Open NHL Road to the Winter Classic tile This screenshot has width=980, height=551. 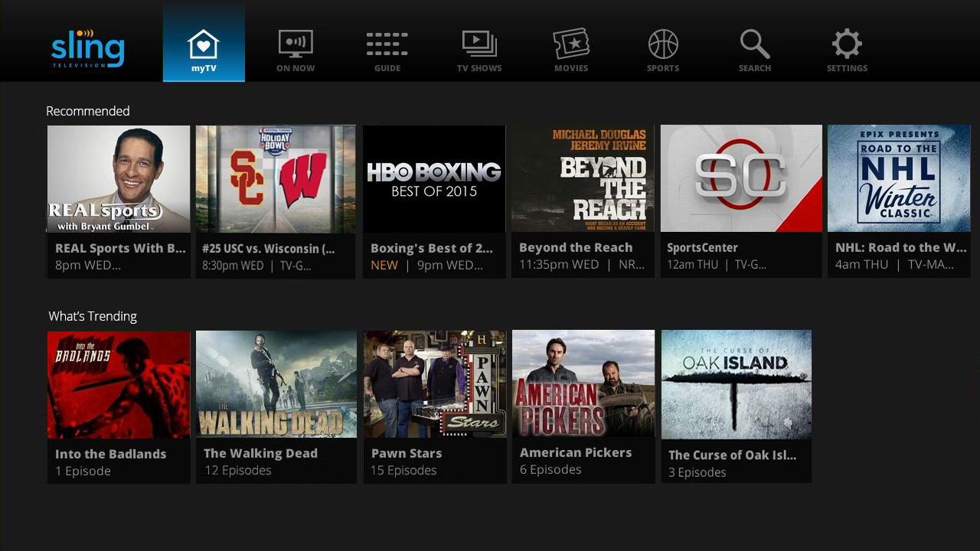[899, 178]
